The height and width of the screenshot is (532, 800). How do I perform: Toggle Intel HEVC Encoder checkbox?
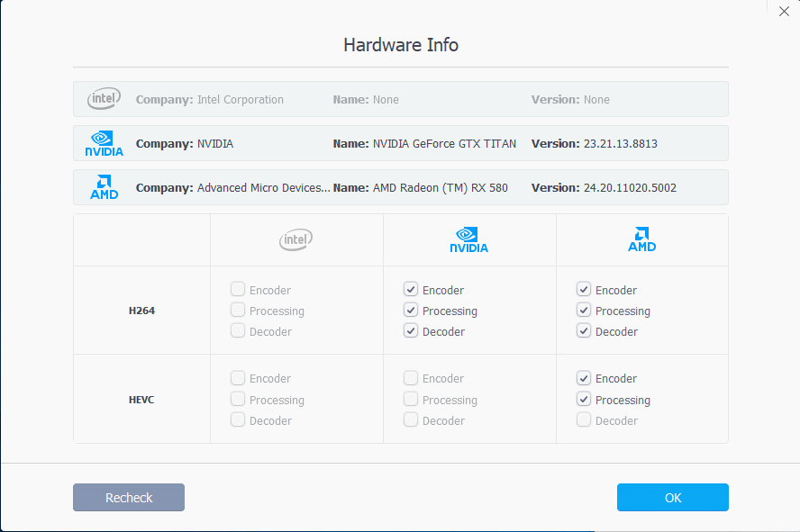[238, 378]
